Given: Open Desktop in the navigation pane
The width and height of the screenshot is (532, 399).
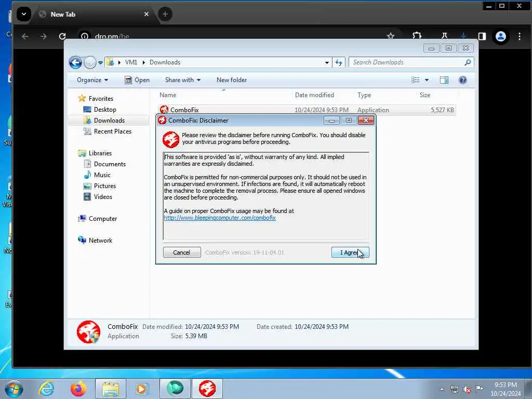Looking at the screenshot, I should pyautogui.click(x=105, y=110).
